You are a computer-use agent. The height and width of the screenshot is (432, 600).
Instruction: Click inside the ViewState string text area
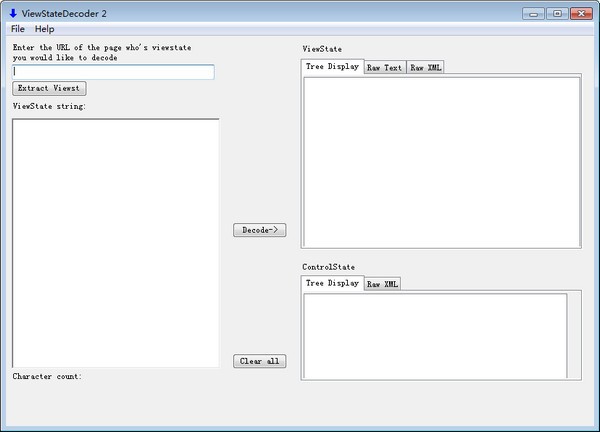tap(115, 243)
